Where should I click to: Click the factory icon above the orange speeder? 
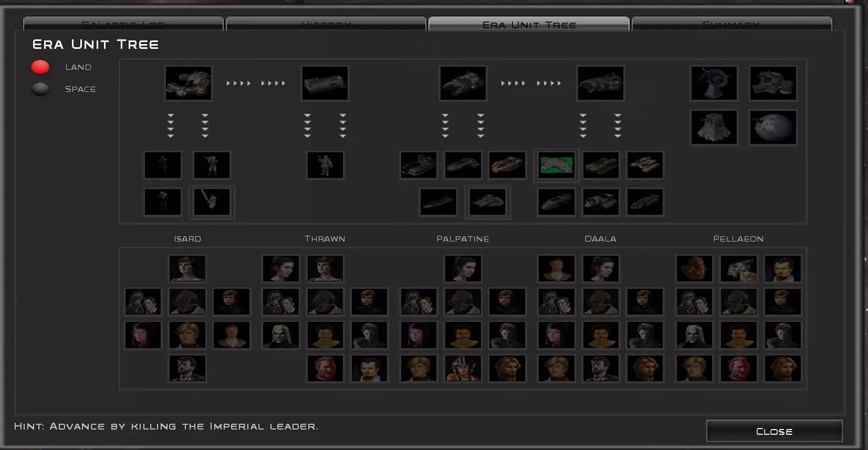click(x=463, y=83)
